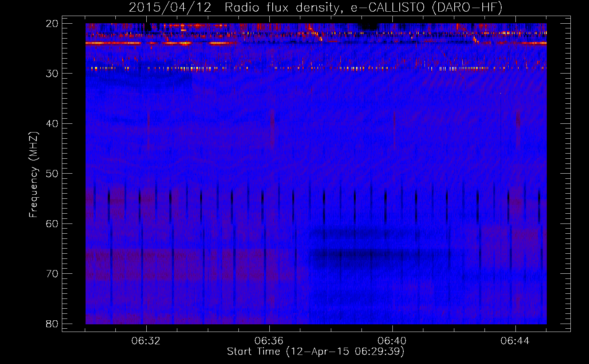
Task: Click the '06:40' time tick label
Action: tap(392, 341)
